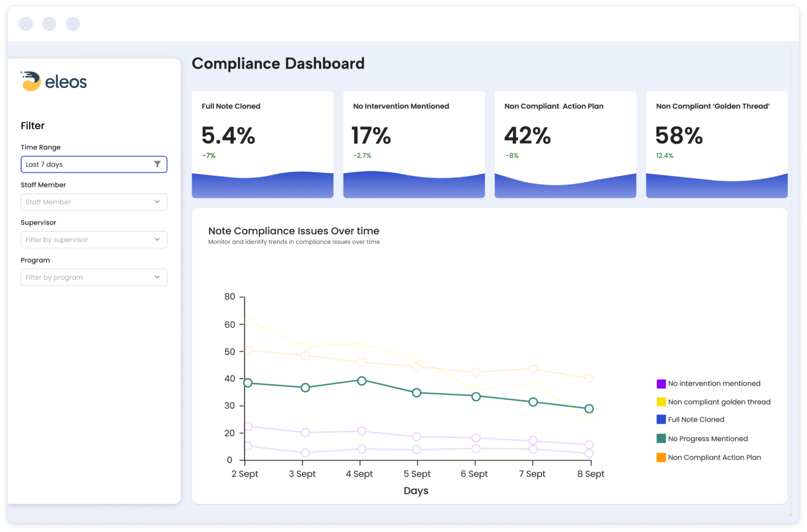The width and height of the screenshot is (807, 532).
Task: Toggle the No Progress Mentioned legend label
Action: [708, 438]
